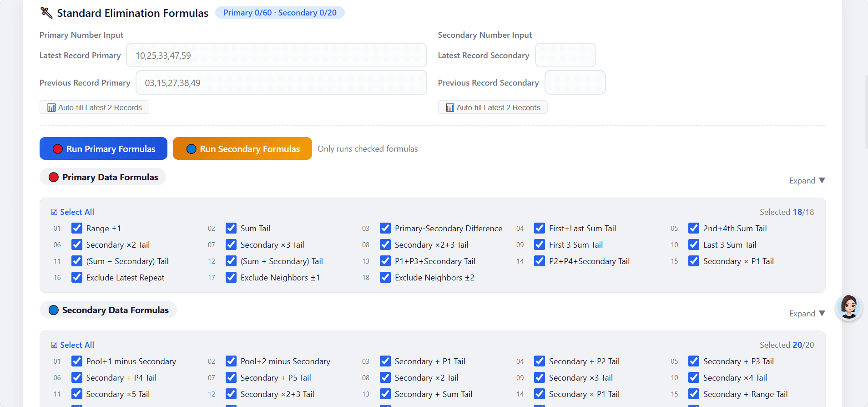
Task: Uncheck Pool+1 minus Secondary
Action: [x=77, y=361]
